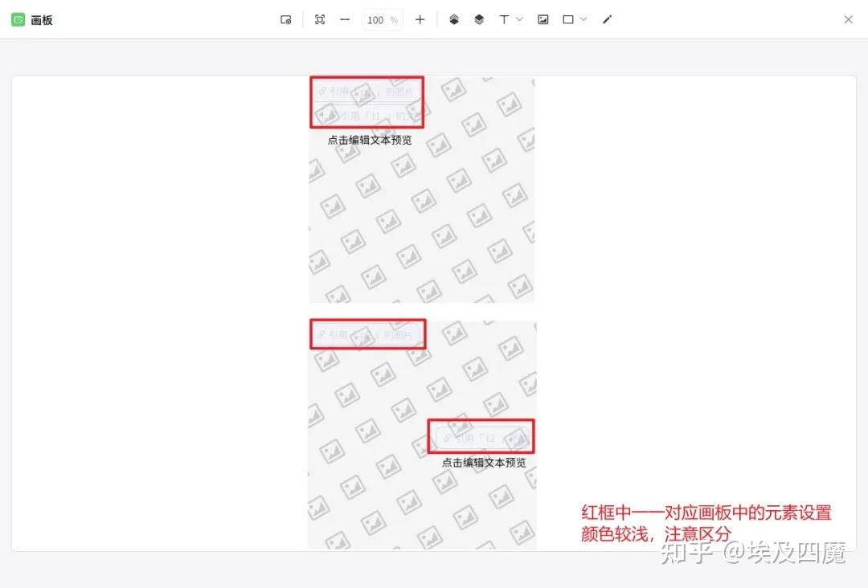Zoom out with the minus button

345,20
